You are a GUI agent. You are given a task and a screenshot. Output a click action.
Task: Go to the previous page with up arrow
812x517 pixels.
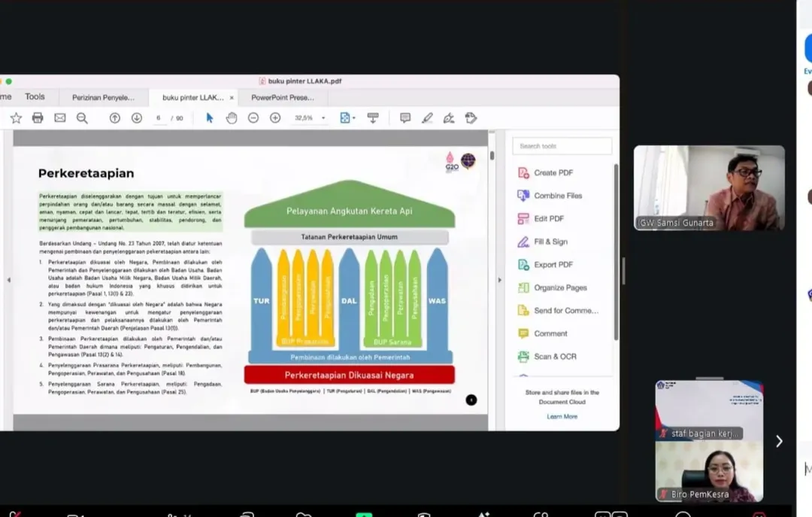pos(115,118)
